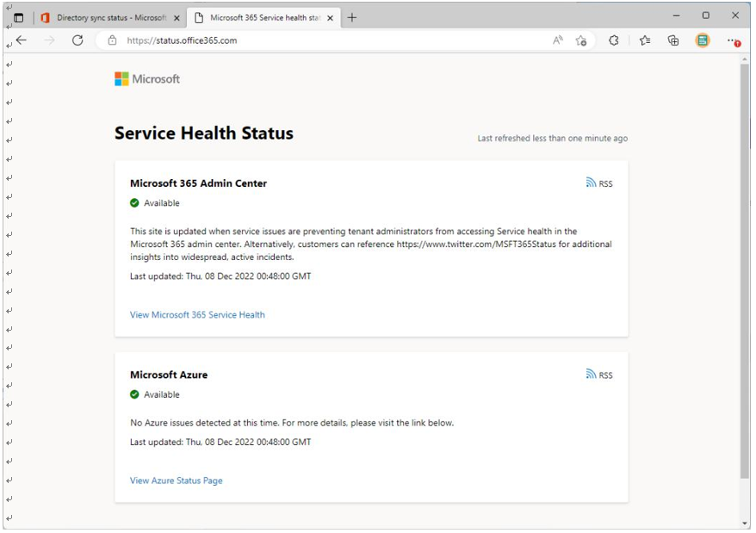
Task: Click 'Last refreshed less than one minute ago' text
Action: point(553,139)
